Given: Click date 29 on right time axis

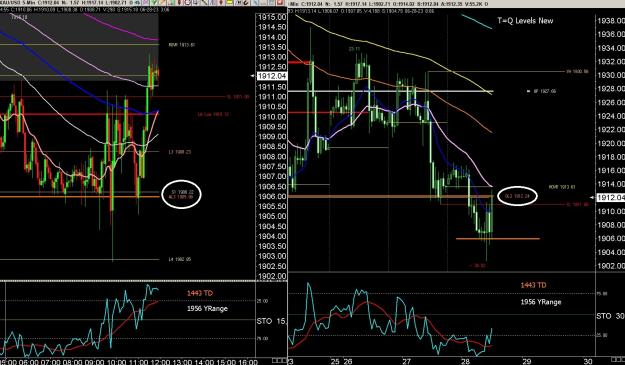Looking at the screenshot, I should (x=527, y=361).
